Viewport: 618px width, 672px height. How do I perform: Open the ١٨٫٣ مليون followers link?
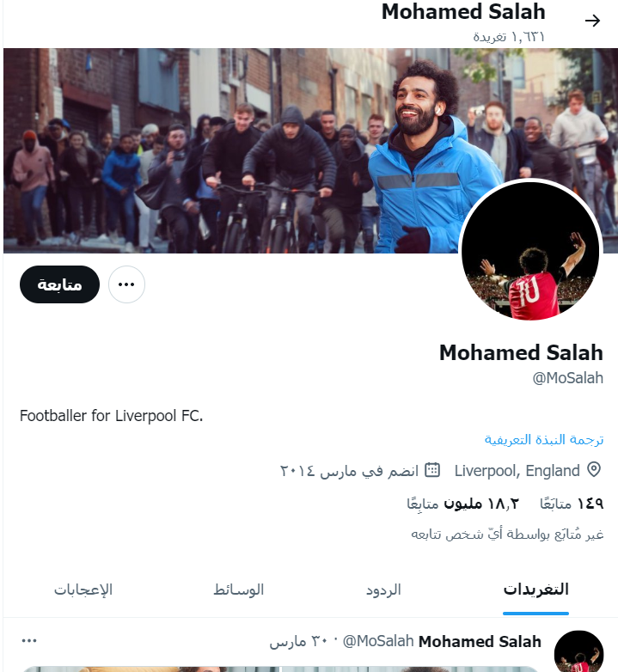click(463, 504)
